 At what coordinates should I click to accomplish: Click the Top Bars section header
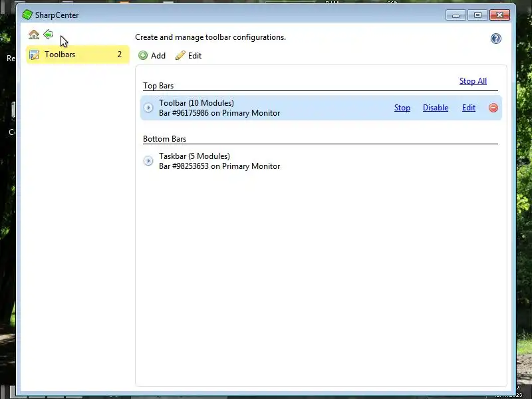[x=158, y=86]
